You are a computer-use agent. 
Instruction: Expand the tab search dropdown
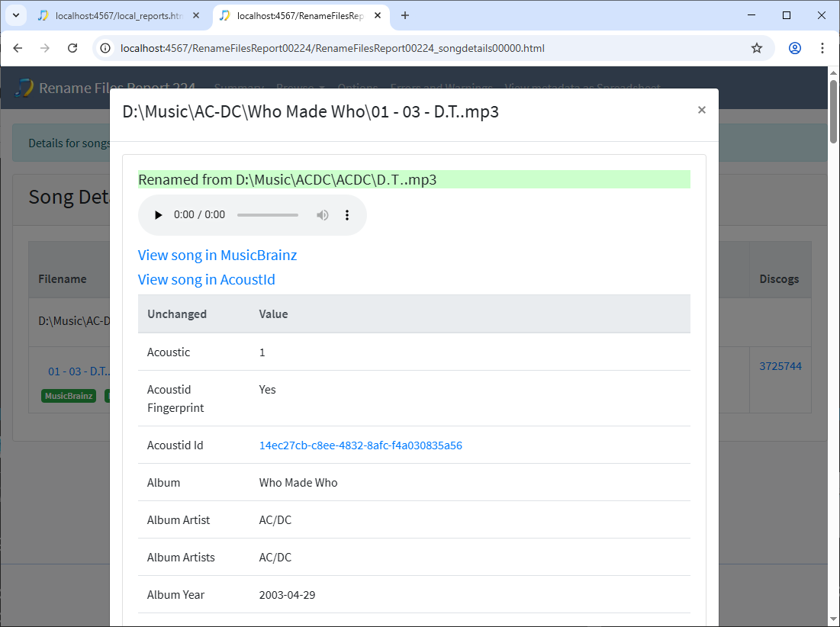16,15
